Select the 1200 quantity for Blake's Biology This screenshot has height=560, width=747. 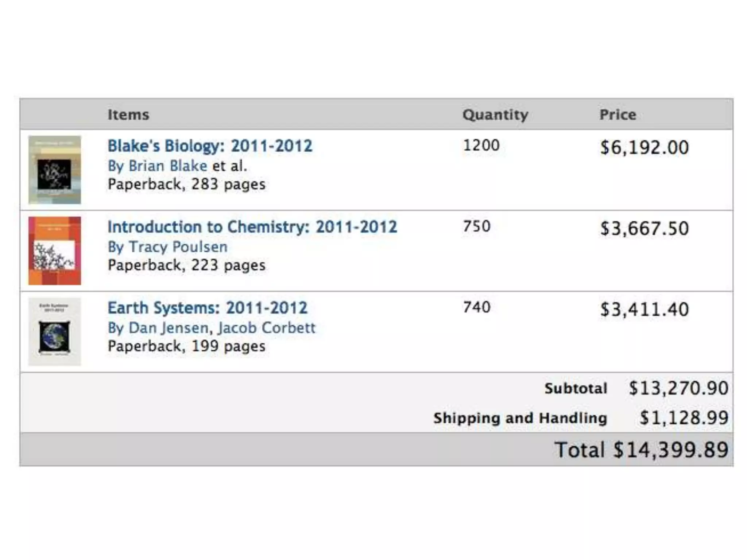(481, 145)
